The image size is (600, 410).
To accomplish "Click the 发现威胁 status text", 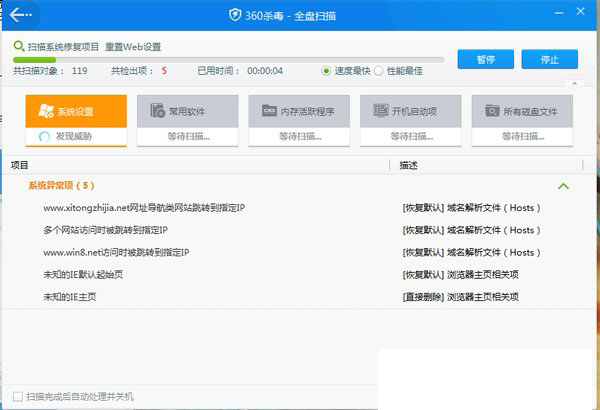I will [x=74, y=136].
